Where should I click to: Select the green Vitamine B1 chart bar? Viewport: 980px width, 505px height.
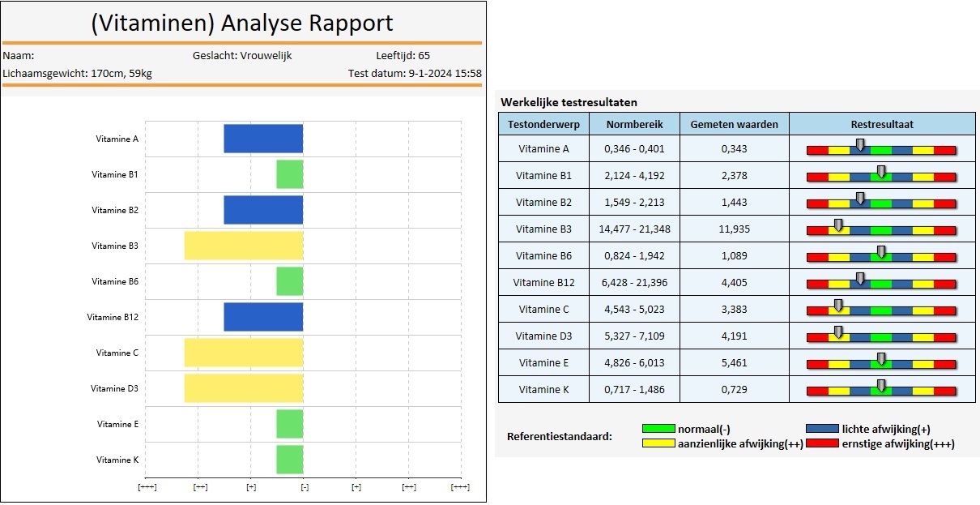[x=289, y=174]
